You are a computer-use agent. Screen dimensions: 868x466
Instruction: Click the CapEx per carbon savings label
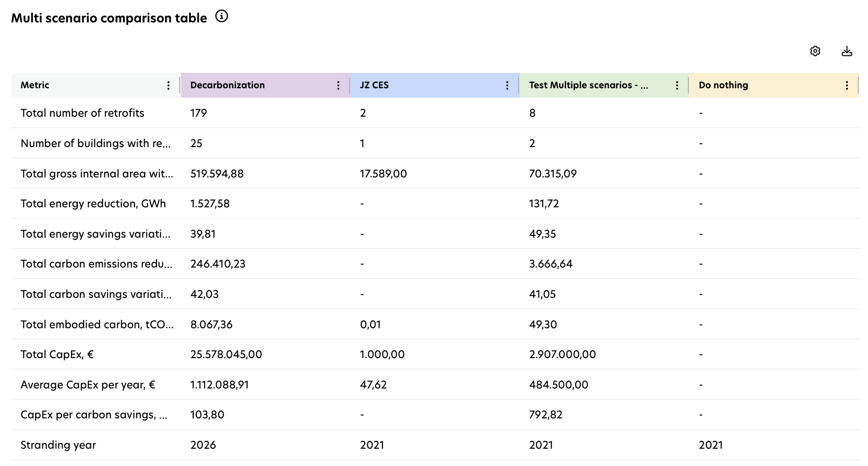(x=94, y=415)
